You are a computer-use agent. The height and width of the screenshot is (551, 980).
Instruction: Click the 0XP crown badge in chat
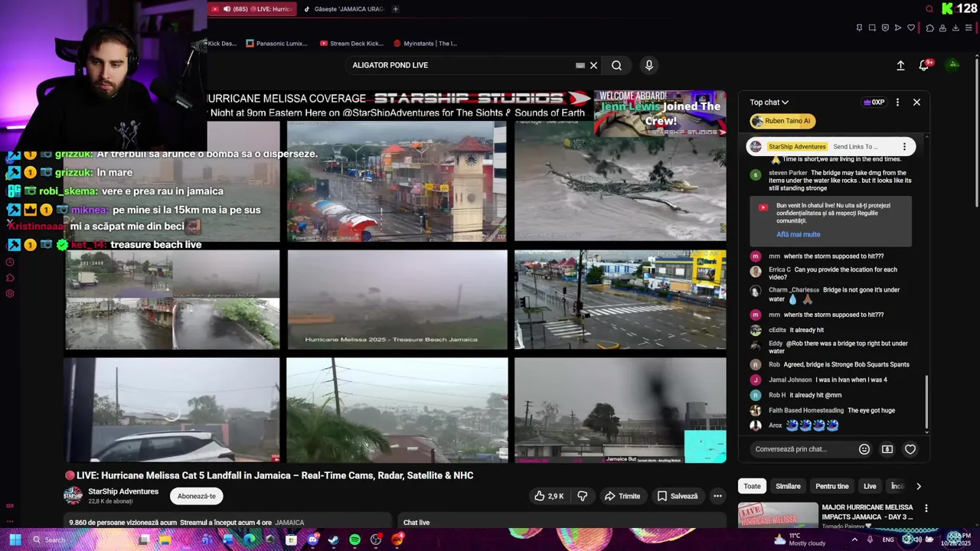[x=874, y=102]
